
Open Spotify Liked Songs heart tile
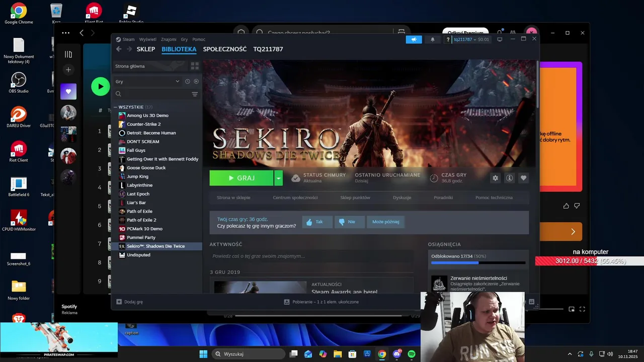tap(68, 92)
